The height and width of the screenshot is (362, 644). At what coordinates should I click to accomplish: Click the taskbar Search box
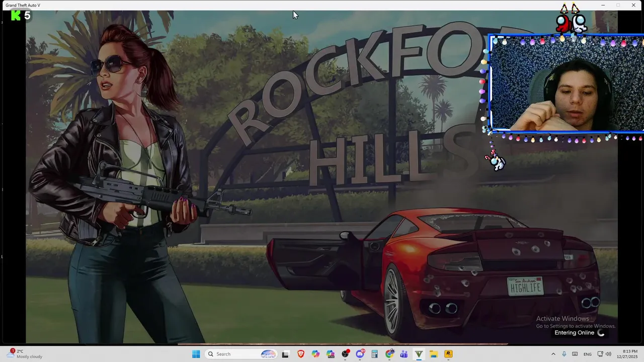(x=242, y=354)
